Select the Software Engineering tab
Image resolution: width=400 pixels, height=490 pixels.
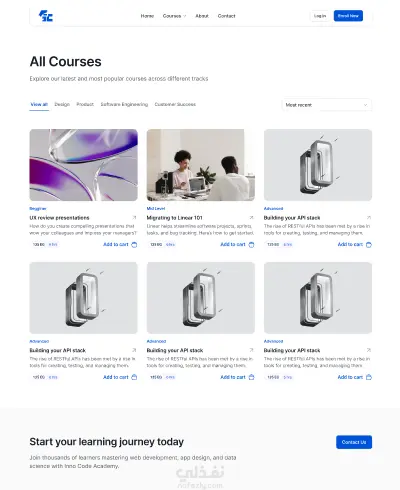point(124,104)
